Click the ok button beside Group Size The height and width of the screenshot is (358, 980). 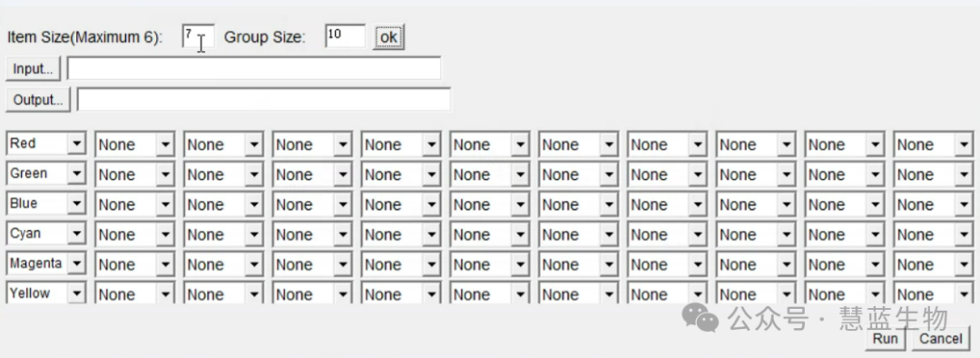[x=388, y=37]
